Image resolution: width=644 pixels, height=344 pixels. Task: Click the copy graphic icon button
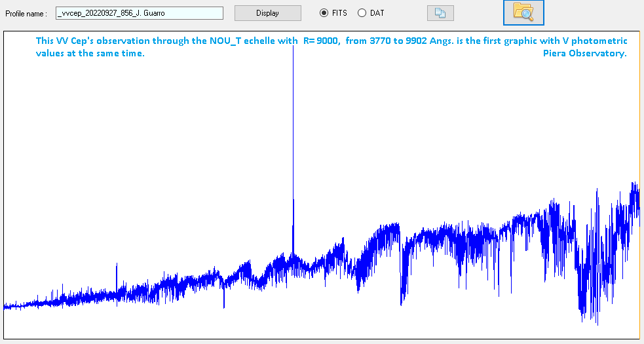click(440, 13)
